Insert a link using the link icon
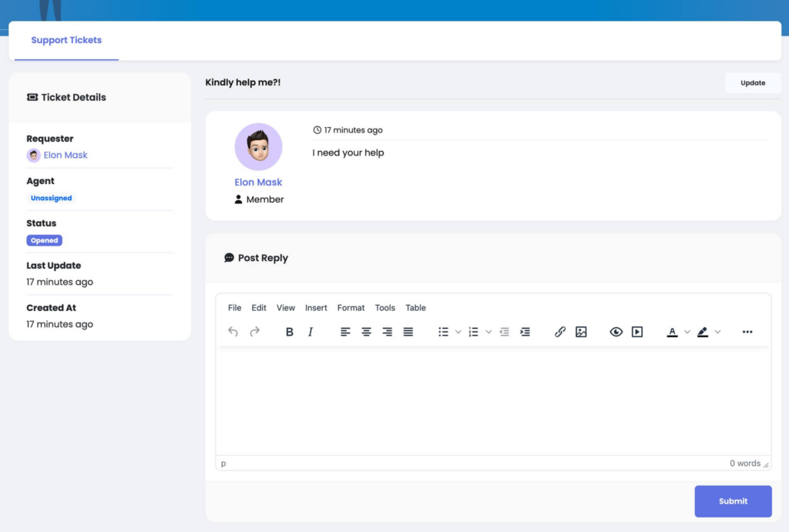 (560, 332)
